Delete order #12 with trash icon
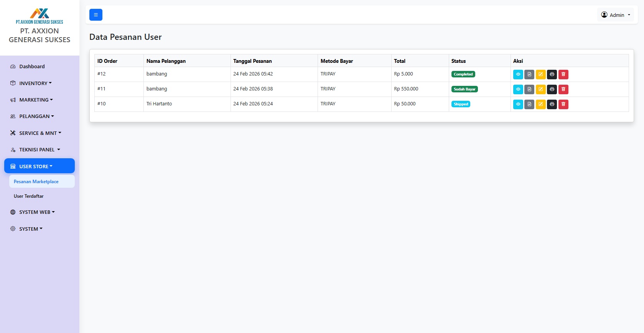The height and width of the screenshot is (333, 644). 563,74
